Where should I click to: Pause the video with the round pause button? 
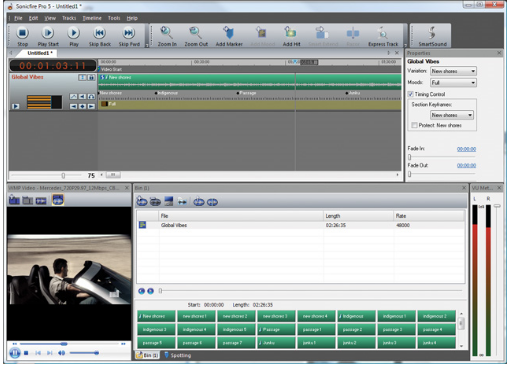(x=15, y=353)
